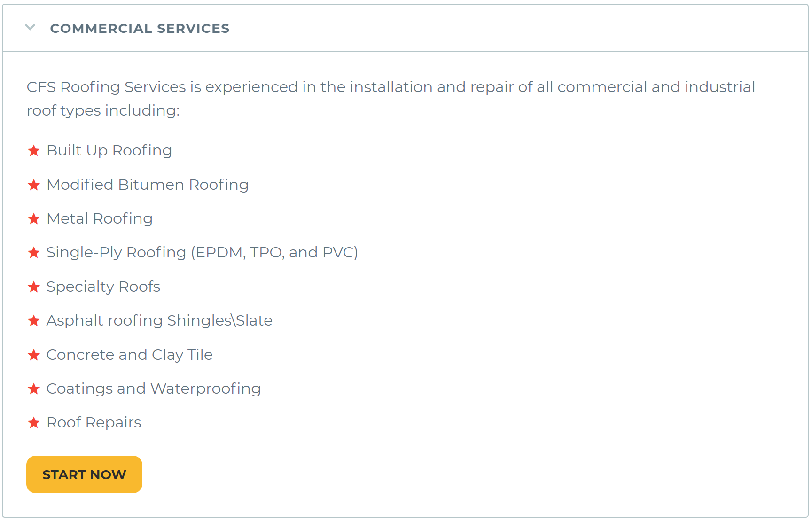
Task: Click the Coatings and Waterproofing text
Action: (x=154, y=389)
